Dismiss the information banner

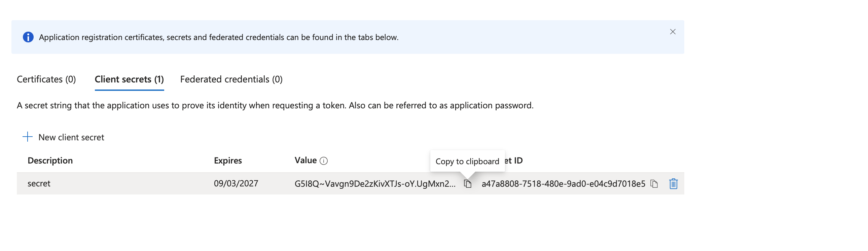[673, 32]
